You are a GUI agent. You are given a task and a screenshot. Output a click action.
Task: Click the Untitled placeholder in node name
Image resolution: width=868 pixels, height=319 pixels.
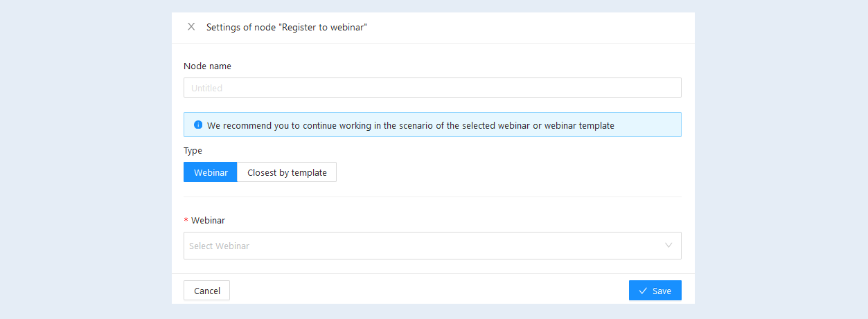(206, 88)
